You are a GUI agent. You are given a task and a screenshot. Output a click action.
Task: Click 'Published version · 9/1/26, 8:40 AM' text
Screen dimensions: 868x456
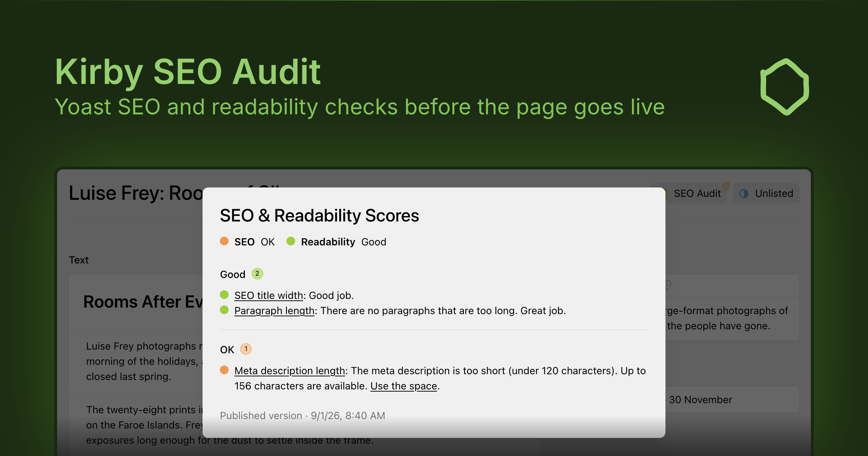302,415
